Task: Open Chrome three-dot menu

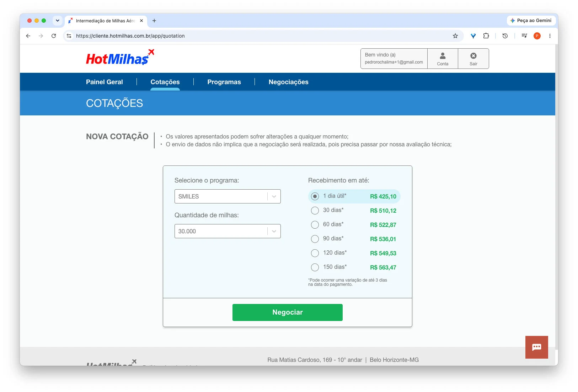Action: (x=550, y=36)
